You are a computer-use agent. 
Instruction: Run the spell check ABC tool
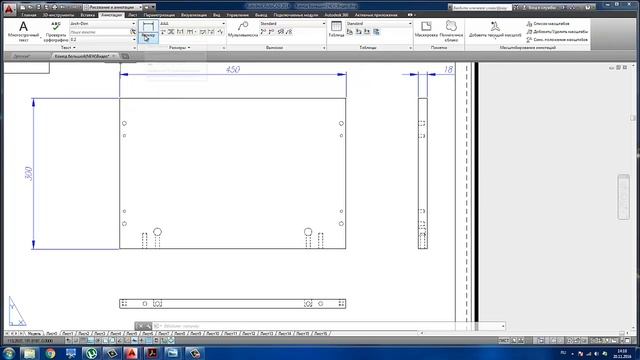coord(56,31)
